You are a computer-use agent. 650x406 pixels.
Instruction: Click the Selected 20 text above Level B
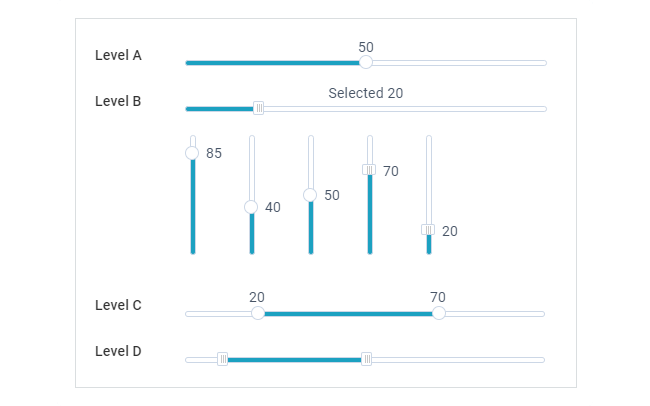(366, 93)
